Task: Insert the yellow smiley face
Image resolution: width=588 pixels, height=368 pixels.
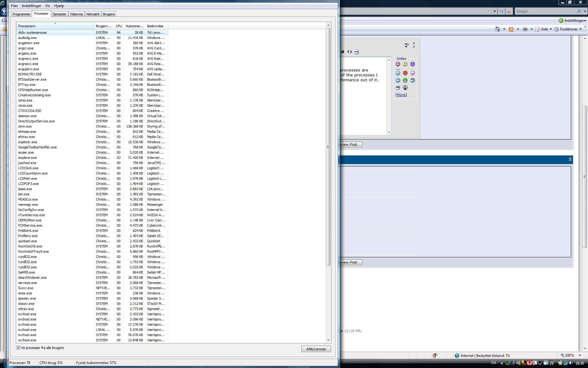Action: 405,64
